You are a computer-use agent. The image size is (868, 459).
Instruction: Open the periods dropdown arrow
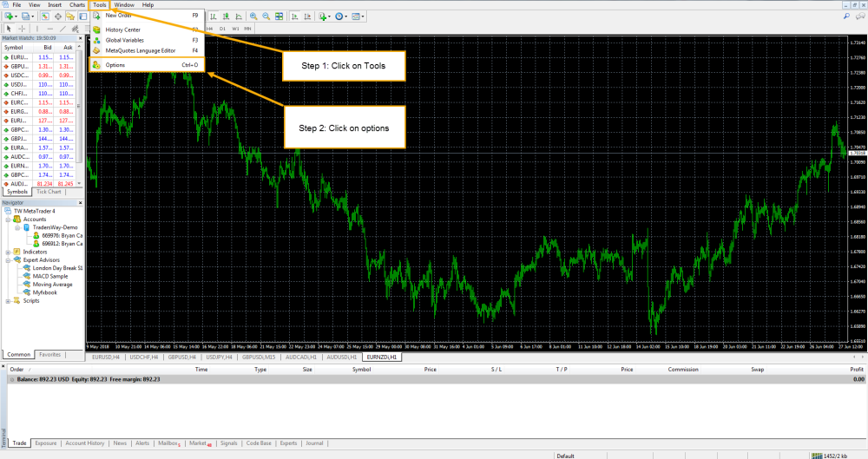point(346,16)
